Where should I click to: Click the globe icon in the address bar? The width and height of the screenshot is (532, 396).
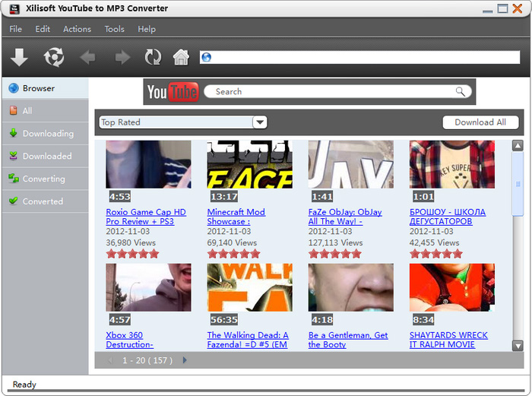pos(206,57)
